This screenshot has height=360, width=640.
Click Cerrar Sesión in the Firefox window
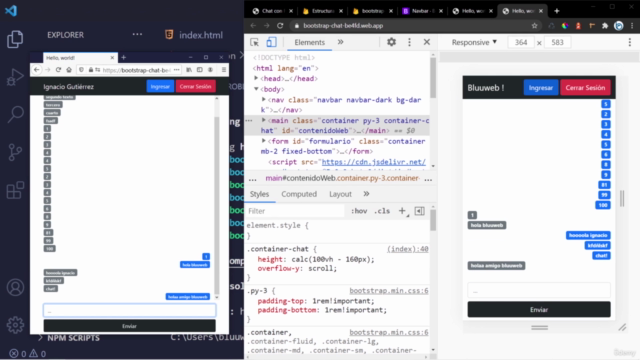(195, 87)
